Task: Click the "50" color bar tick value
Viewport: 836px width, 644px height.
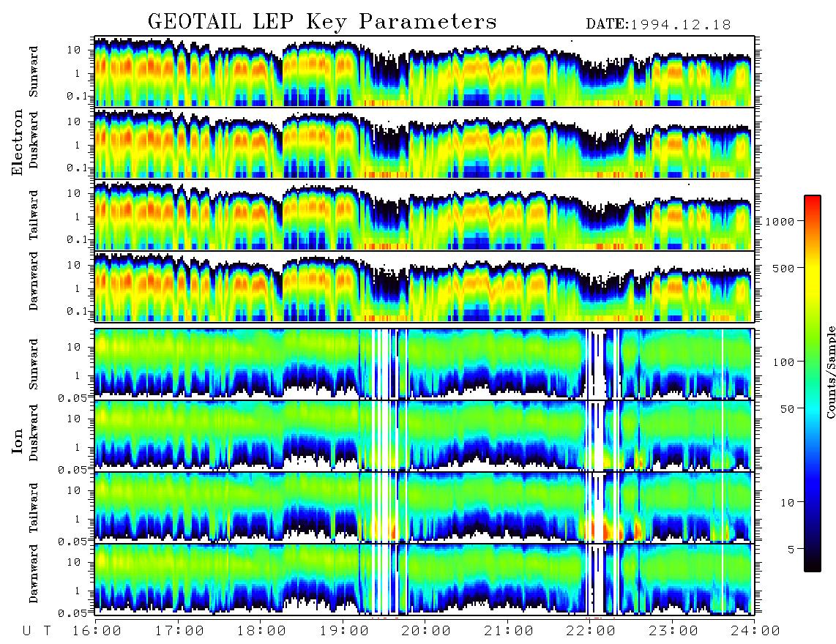Action: [787, 409]
